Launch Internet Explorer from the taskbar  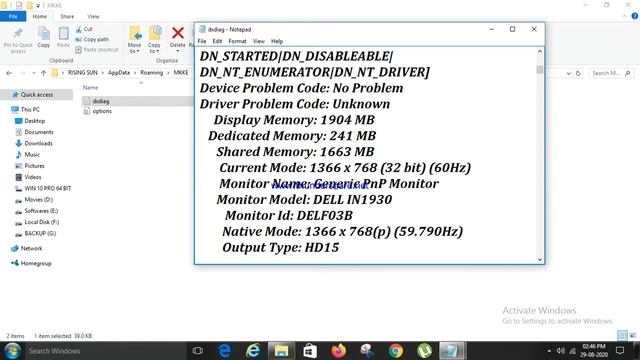(x=253, y=351)
